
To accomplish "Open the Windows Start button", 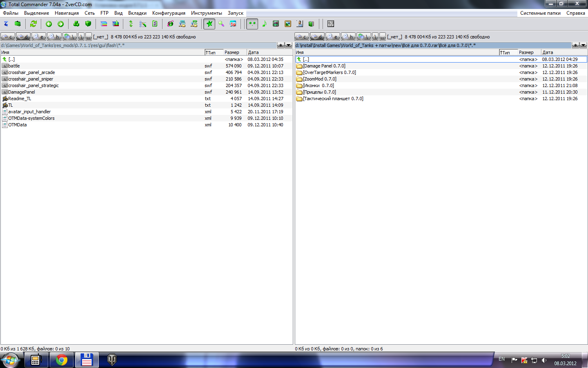I will [x=10, y=360].
